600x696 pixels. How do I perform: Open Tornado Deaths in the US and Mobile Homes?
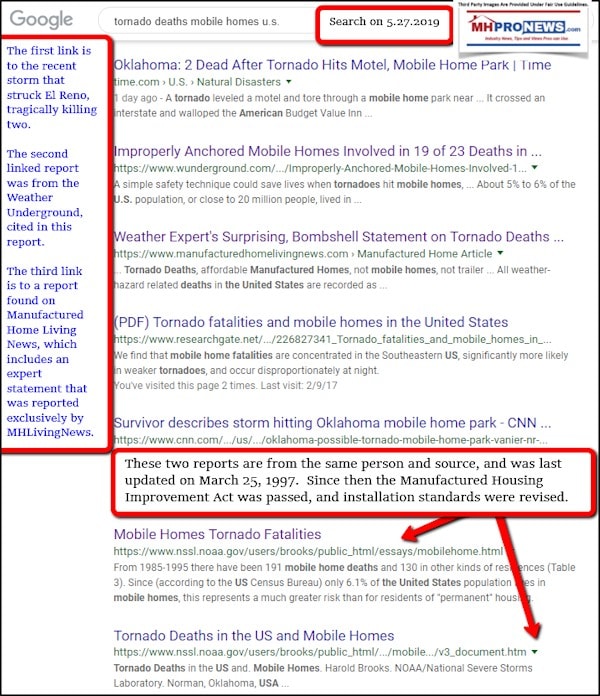(x=254, y=636)
